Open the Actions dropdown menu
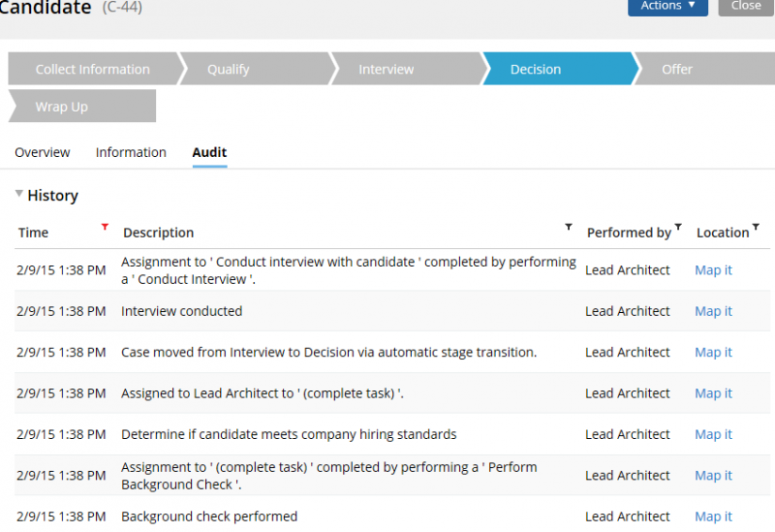 click(x=667, y=6)
